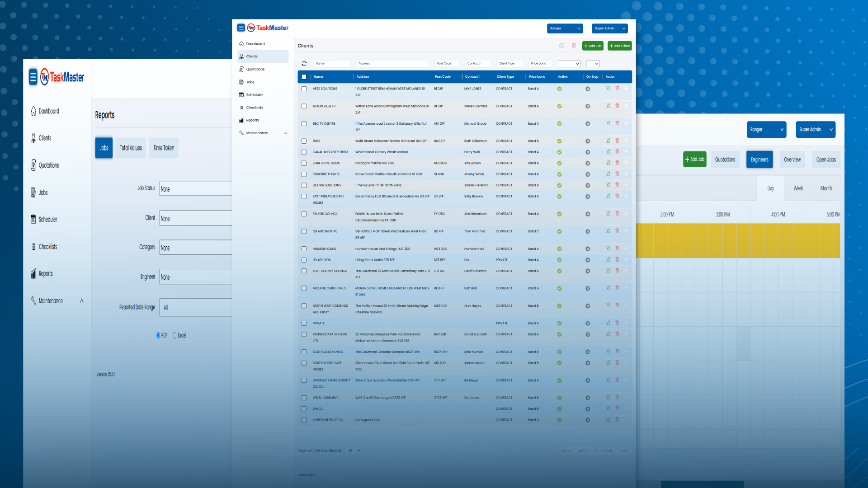Viewport: 868px width, 488px height.
Task: Delete the ASTON VILLA FC client row
Action: click(x=617, y=106)
